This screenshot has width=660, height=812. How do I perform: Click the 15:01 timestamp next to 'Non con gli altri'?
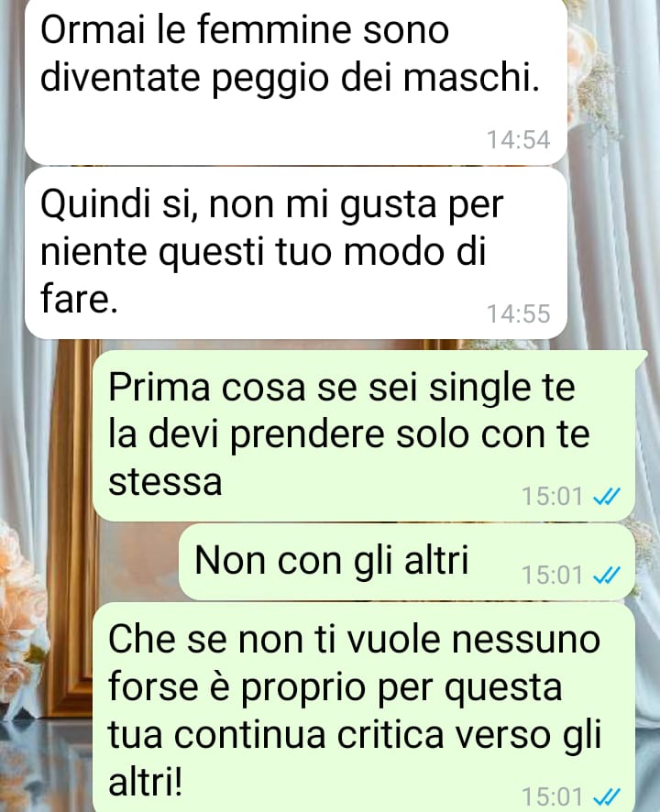click(x=552, y=575)
